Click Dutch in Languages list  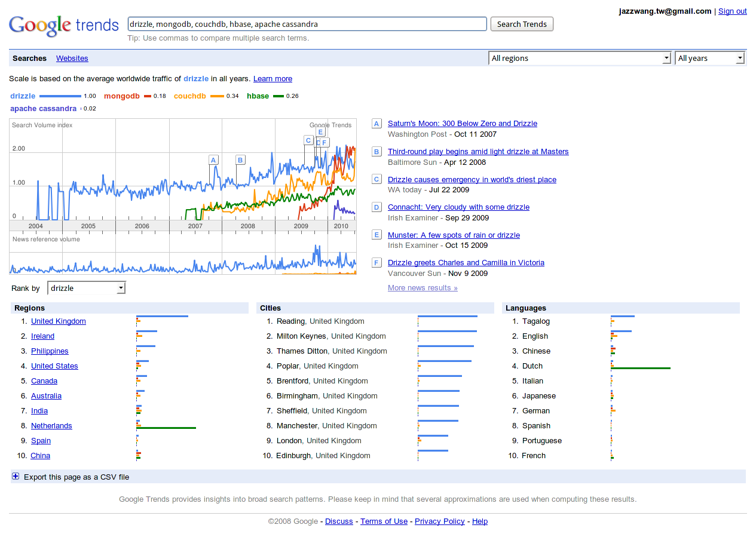(x=532, y=366)
